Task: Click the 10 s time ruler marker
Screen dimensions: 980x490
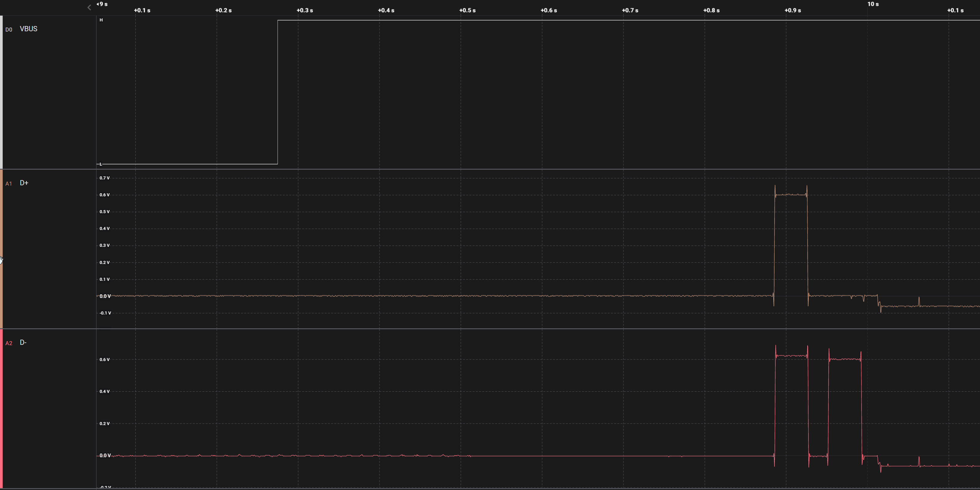Action: click(x=873, y=4)
